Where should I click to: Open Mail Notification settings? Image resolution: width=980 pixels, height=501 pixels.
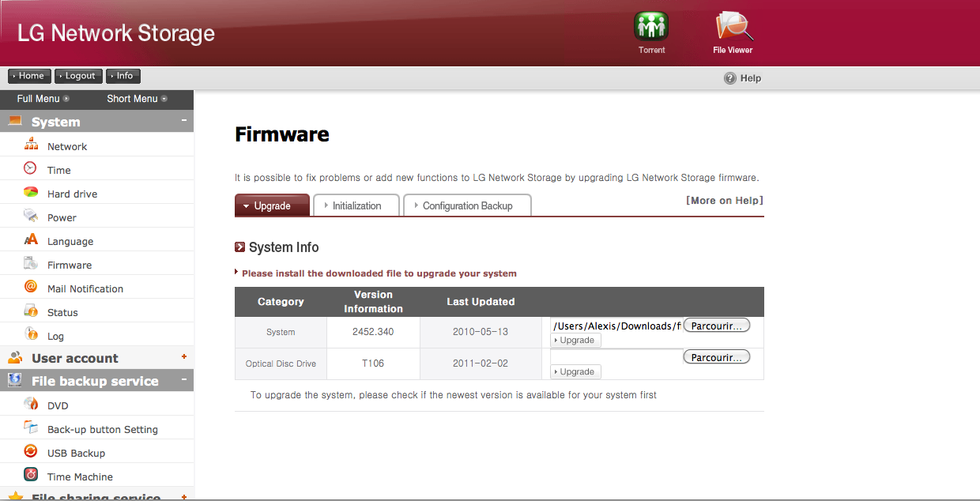[x=85, y=288]
